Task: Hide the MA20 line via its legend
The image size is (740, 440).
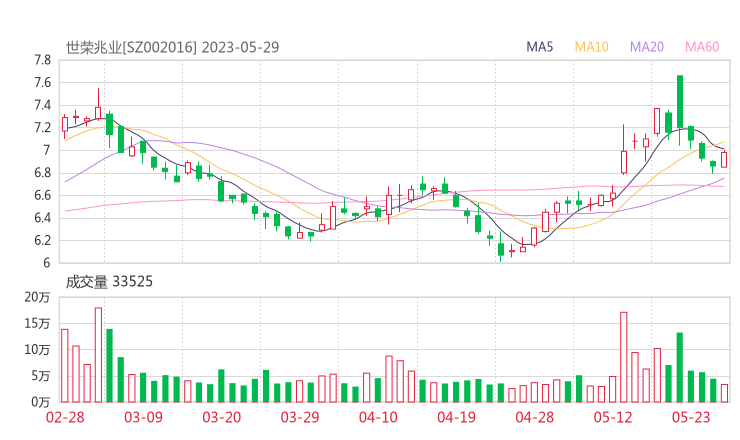Action: click(647, 47)
